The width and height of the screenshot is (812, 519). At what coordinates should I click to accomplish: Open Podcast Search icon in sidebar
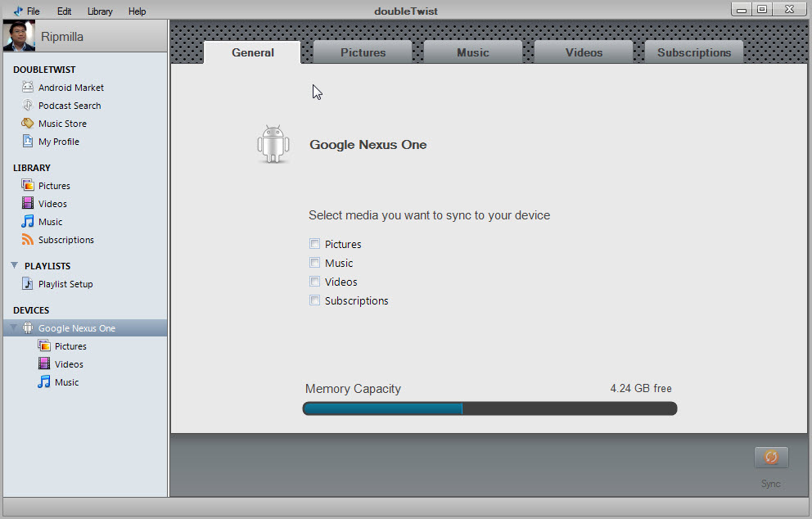coord(28,106)
